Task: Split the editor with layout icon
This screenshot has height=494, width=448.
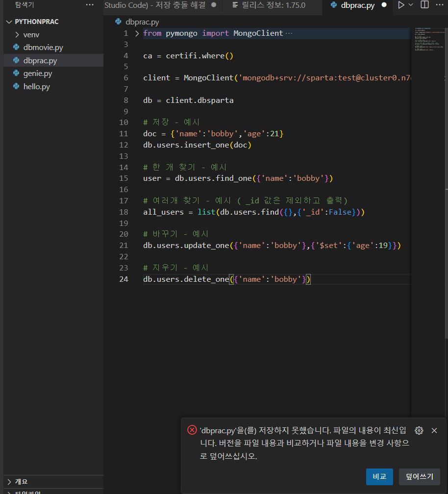Action: click(x=424, y=5)
